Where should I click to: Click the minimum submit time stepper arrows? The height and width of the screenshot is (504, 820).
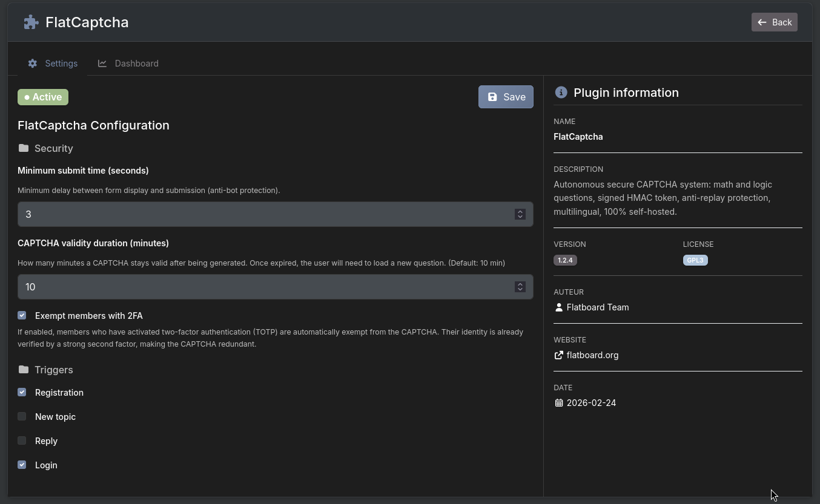tap(520, 214)
